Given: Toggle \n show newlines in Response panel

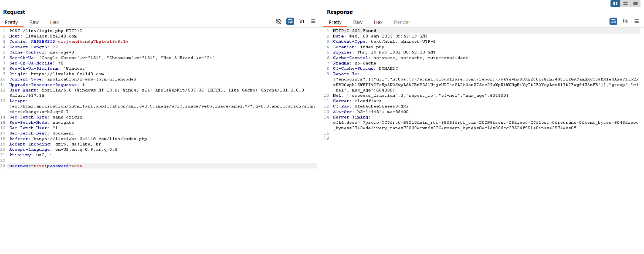Looking at the screenshot, I should (x=625, y=21).
